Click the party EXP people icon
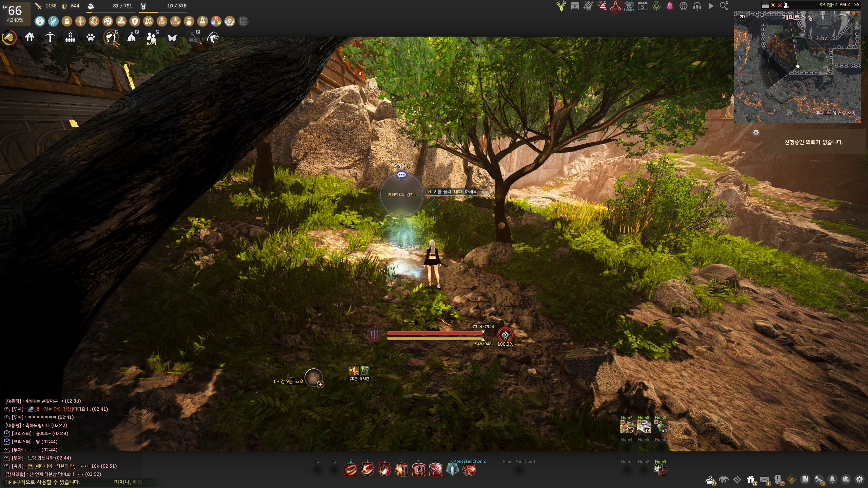The image size is (868, 488). point(152,38)
